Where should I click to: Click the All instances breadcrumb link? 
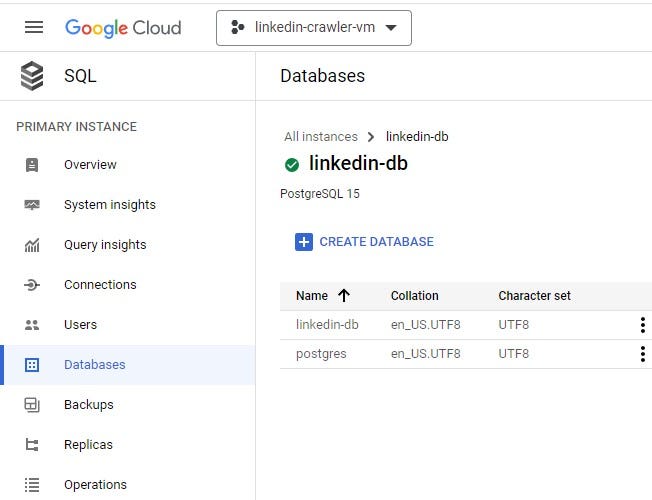click(321, 136)
